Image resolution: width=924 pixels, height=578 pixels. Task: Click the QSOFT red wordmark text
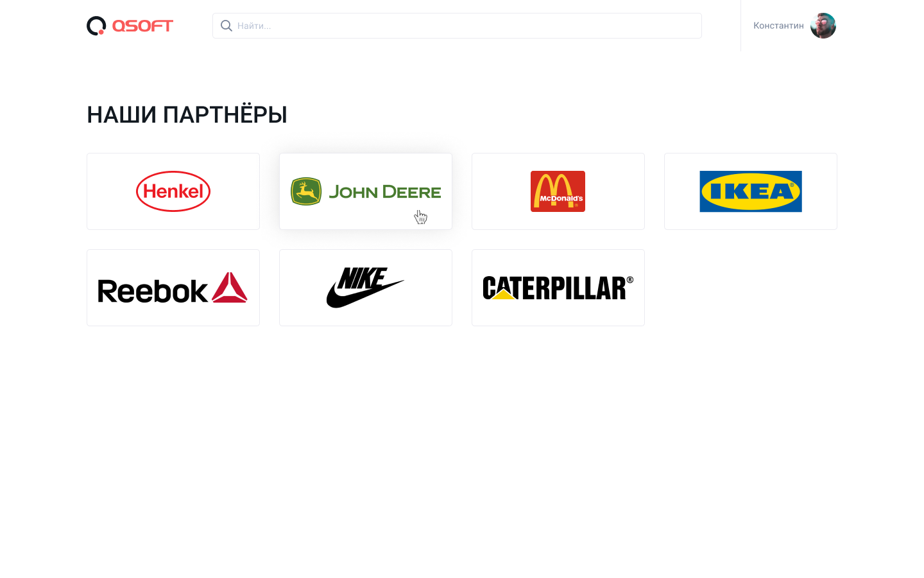(x=142, y=26)
